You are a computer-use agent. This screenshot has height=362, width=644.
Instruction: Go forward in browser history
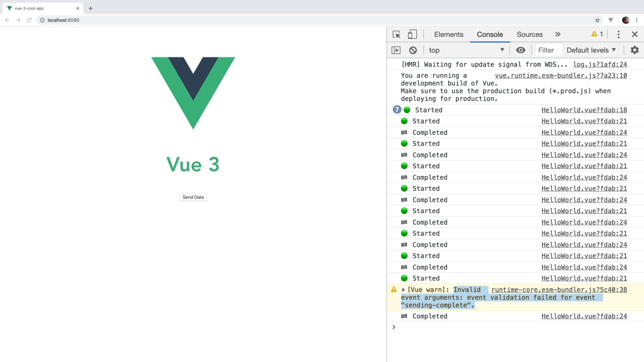tap(18, 20)
